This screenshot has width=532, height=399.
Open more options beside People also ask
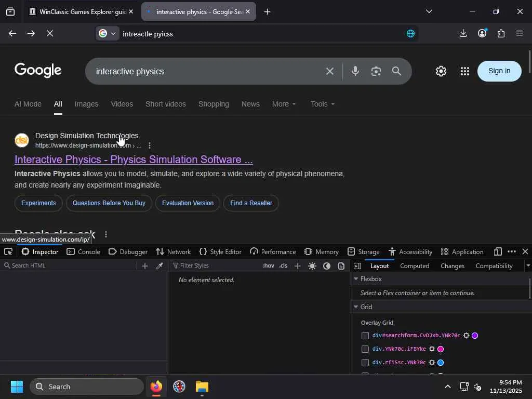[x=106, y=234]
